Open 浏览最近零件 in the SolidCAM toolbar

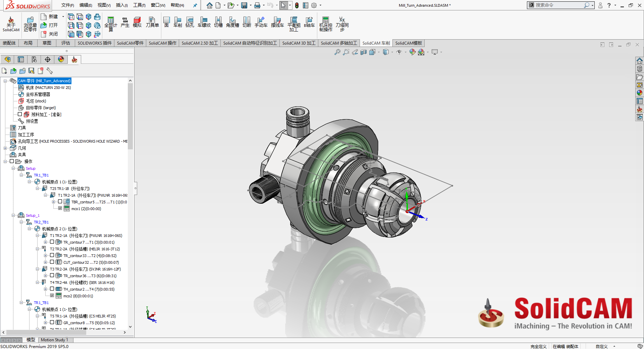(30, 24)
